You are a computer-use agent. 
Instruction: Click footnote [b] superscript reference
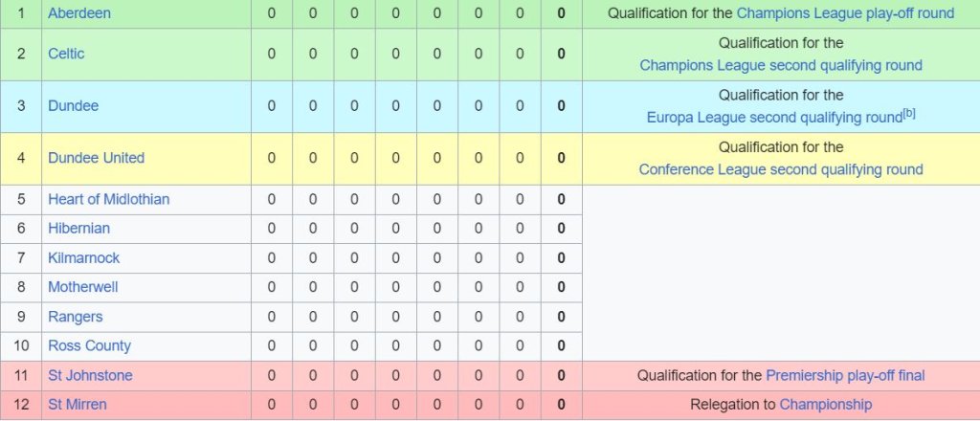[910, 114]
